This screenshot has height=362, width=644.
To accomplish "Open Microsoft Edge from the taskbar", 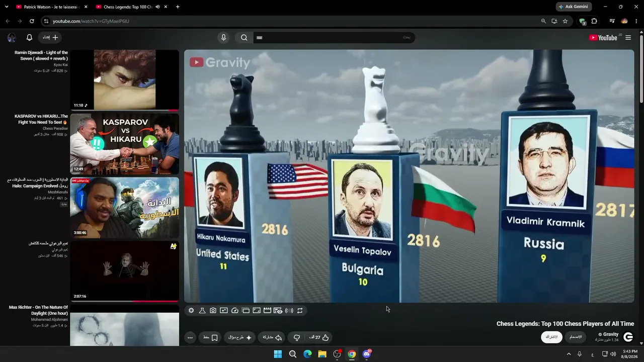I will [307, 354].
